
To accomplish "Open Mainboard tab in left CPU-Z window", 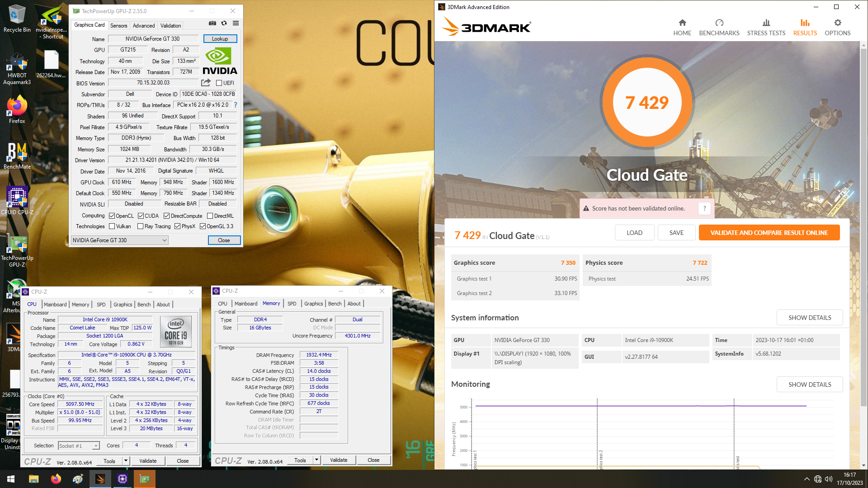I will coord(55,305).
